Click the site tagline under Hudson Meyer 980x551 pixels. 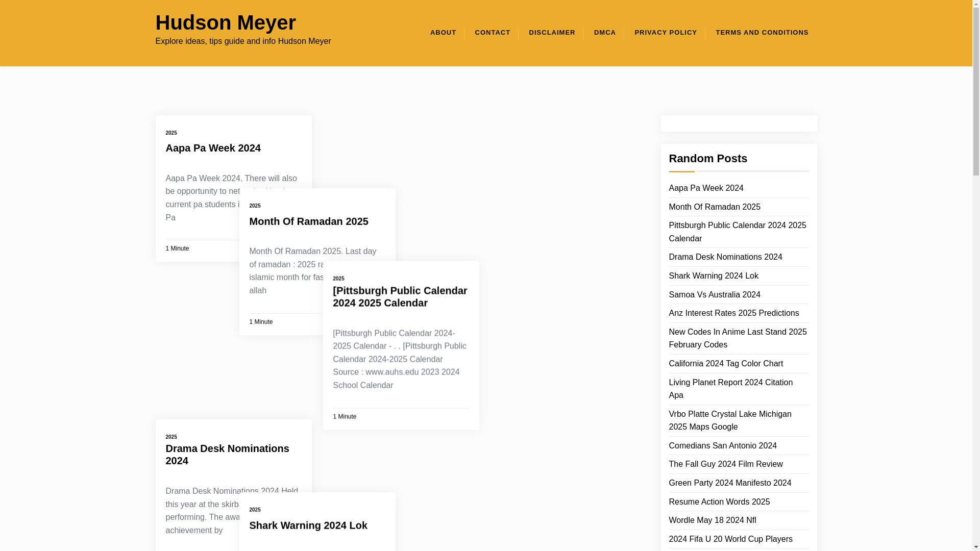point(243,41)
